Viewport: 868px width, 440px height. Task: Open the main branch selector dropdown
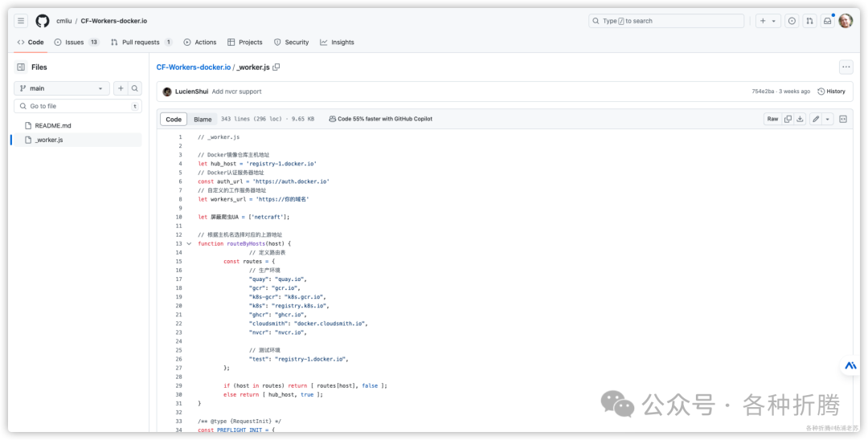[x=61, y=88]
